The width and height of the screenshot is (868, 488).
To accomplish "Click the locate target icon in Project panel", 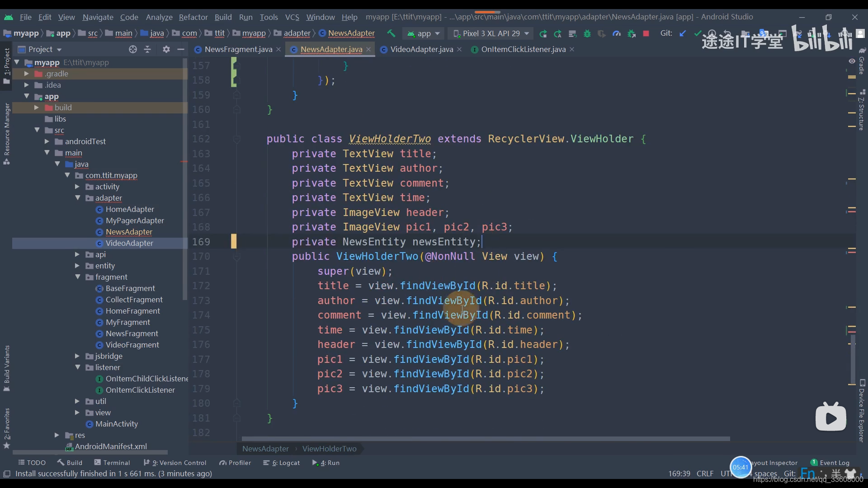I will [x=133, y=49].
